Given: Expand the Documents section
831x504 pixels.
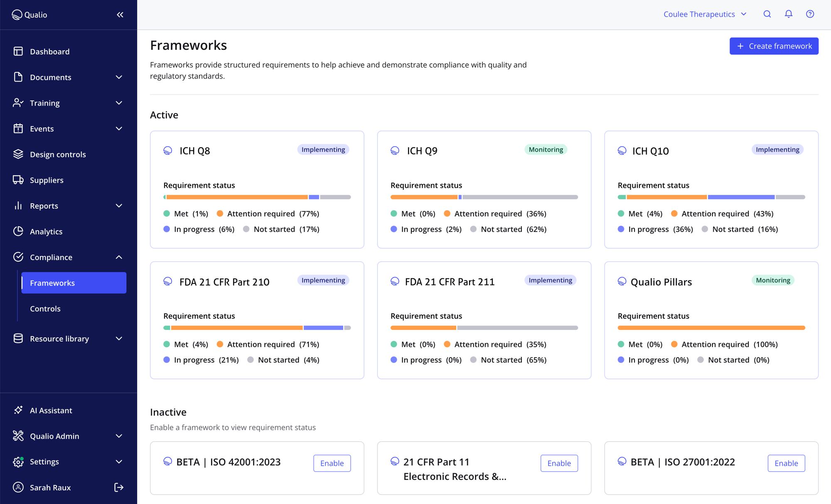Looking at the screenshot, I should click(x=119, y=77).
